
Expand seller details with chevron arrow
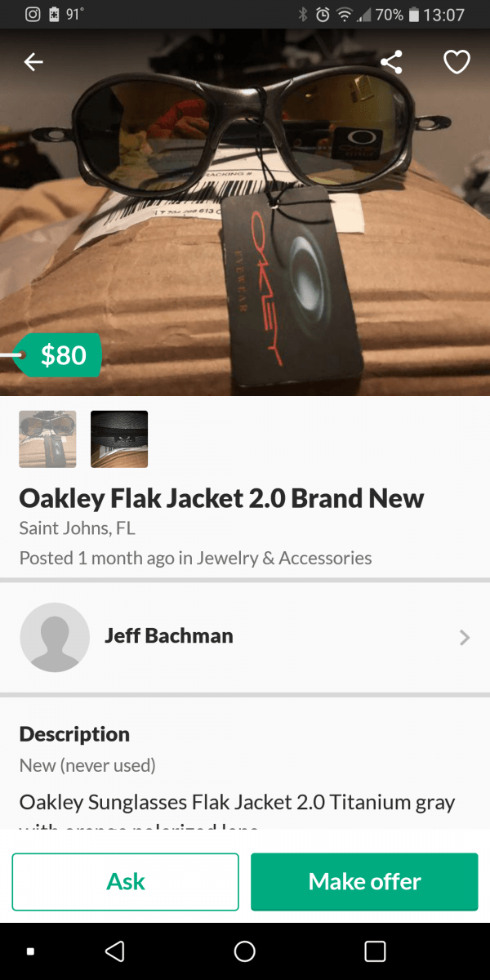pyautogui.click(x=465, y=637)
